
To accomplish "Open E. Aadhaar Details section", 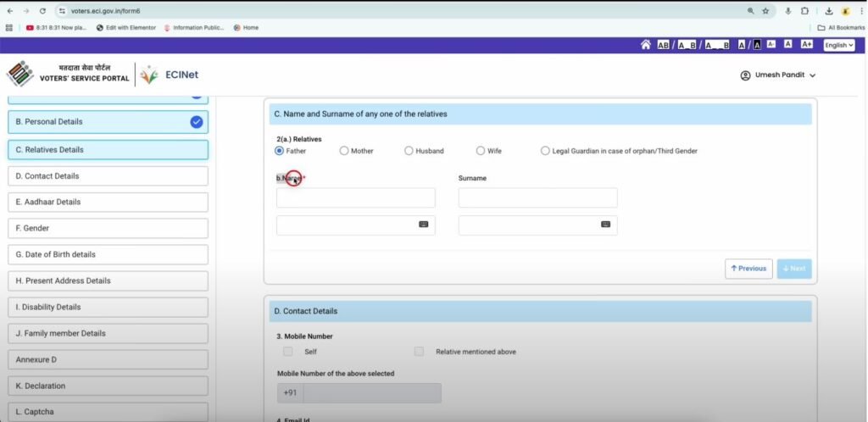I will (x=108, y=202).
